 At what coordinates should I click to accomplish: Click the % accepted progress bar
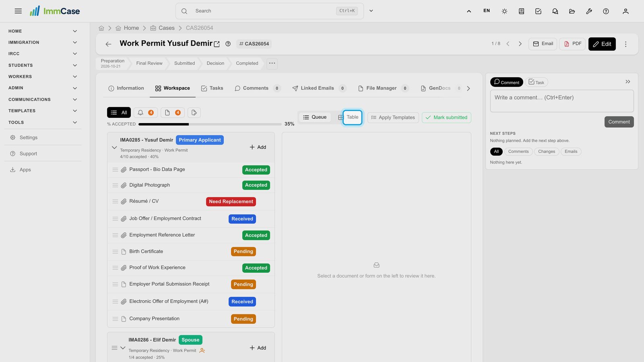coord(210,124)
